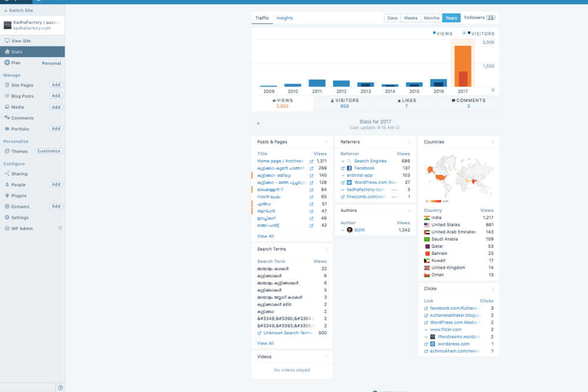Open site Settings via gear icon
588x392 pixels.
[x=7, y=217]
